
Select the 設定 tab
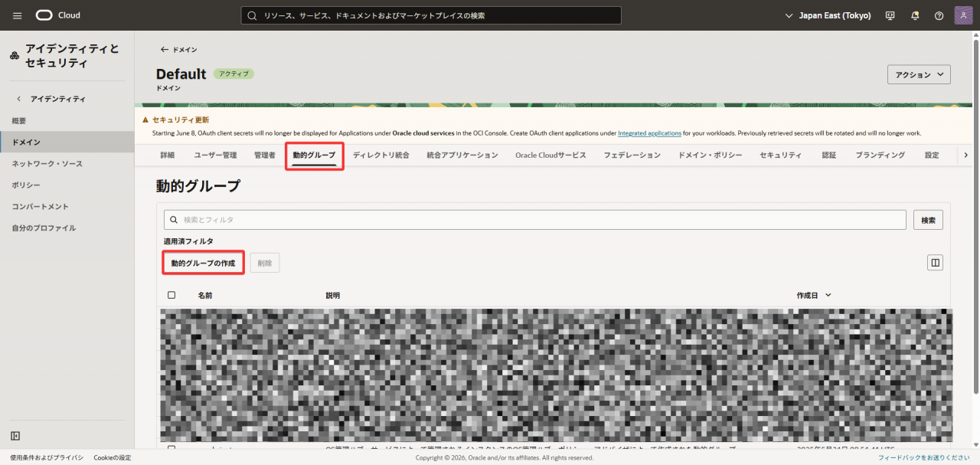coord(931,155)
